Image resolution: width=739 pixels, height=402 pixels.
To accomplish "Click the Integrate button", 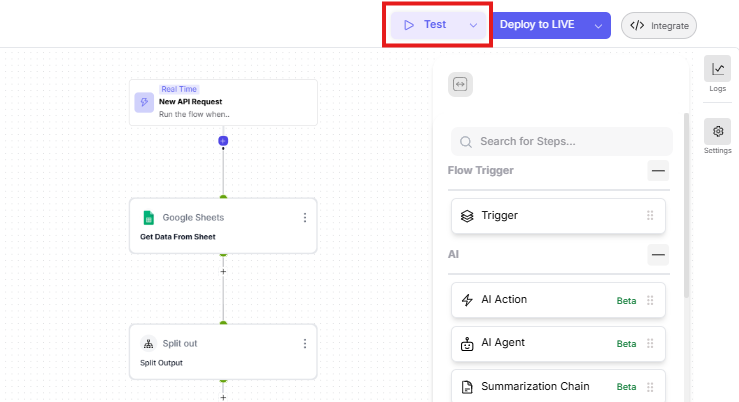I will click(659, 25).
